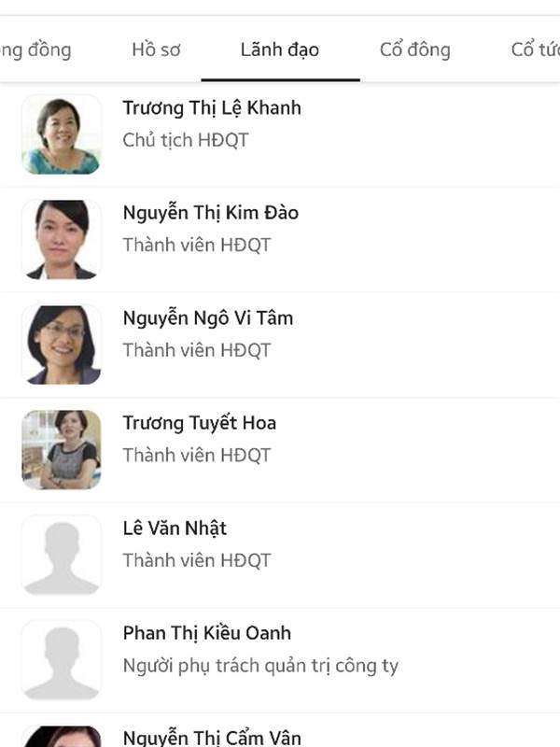Tap Lê Văn Nhật's placeholder avatar icon
The image size is (560, 747).
[62, 555]
